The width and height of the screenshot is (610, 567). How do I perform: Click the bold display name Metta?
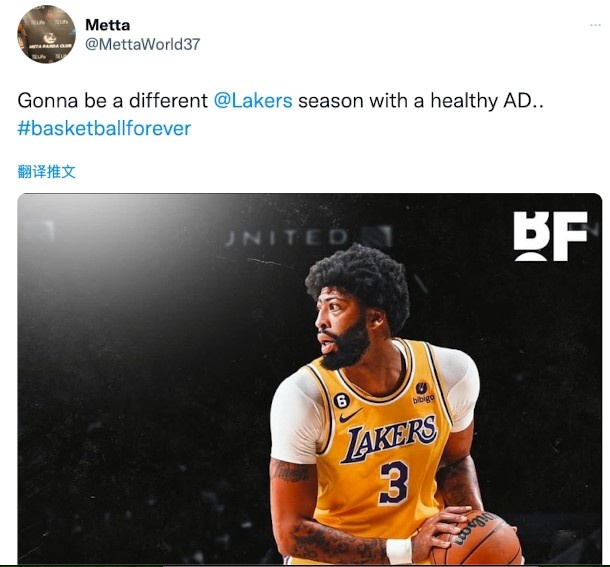click(x=107, y=25)
